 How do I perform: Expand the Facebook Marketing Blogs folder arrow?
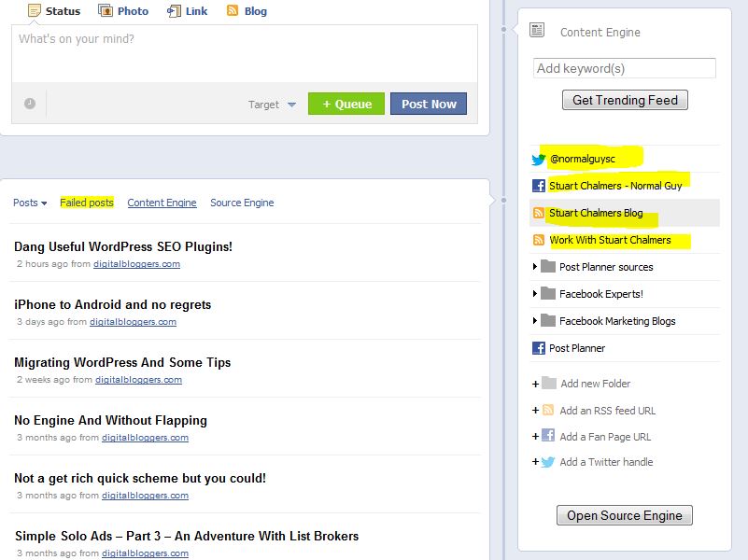point(535,321)
